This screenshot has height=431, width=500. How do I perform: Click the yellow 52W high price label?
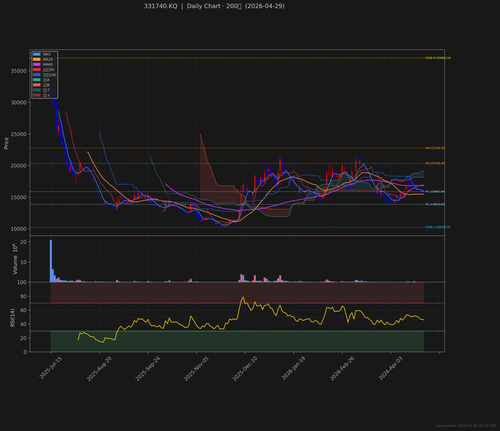(x=438, y=58)
